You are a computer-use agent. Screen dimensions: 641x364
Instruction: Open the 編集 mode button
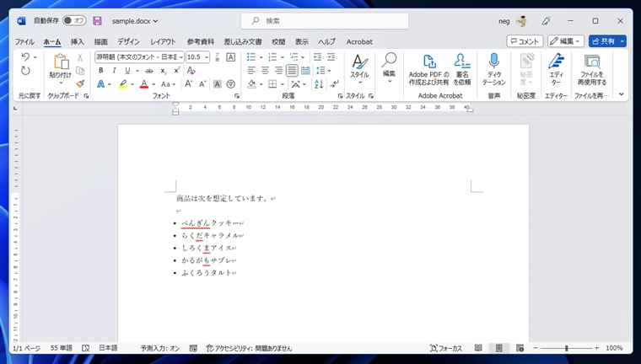click(x=565, y=41)
